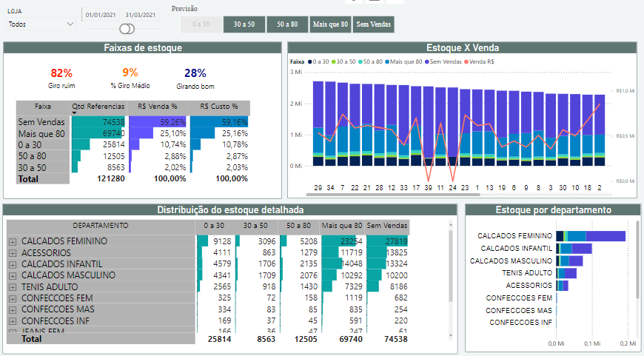Click the 0 a 30 legend marker
This screenshot has width=644, height=356.
(309, 62)
